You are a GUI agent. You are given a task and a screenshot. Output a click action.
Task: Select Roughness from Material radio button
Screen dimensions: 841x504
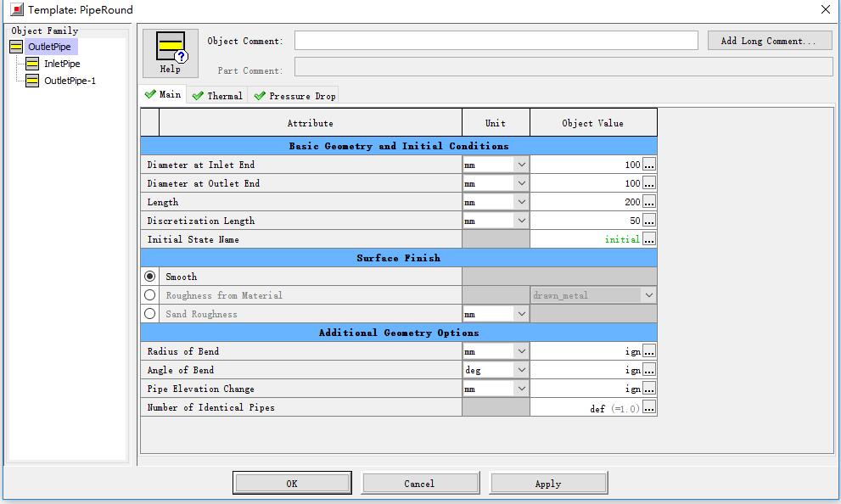pos(150,295)
